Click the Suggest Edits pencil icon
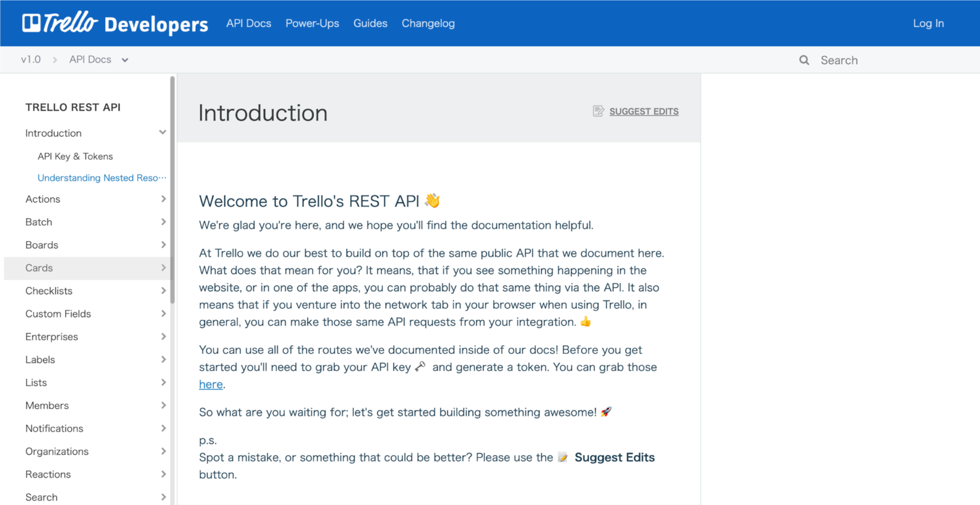The width and height of the screenshot is (980, 505). (598, 111)
